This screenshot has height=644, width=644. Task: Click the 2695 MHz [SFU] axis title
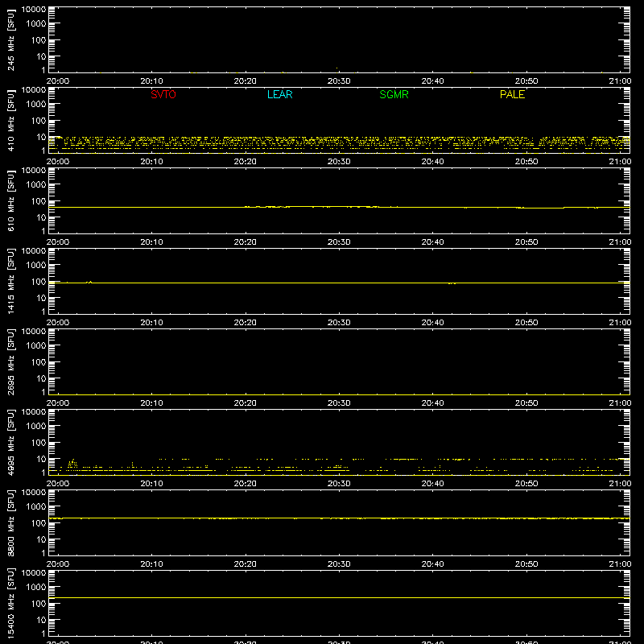point(10,362)
